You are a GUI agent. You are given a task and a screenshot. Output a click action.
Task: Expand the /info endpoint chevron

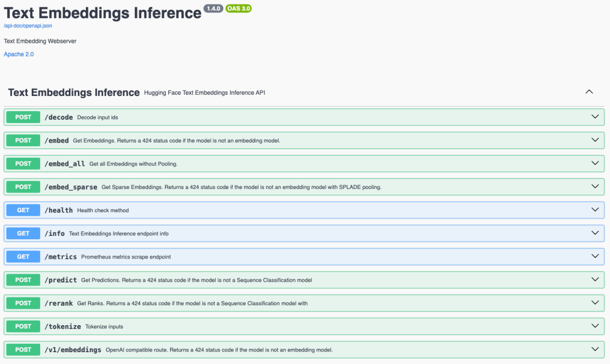(x=595, y=233)
